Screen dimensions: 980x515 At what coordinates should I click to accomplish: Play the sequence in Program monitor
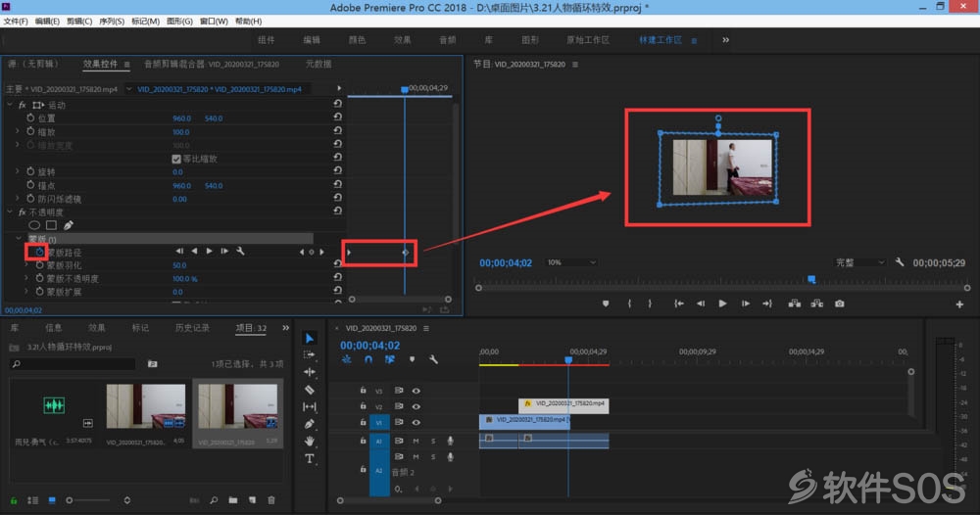(722, 304)
